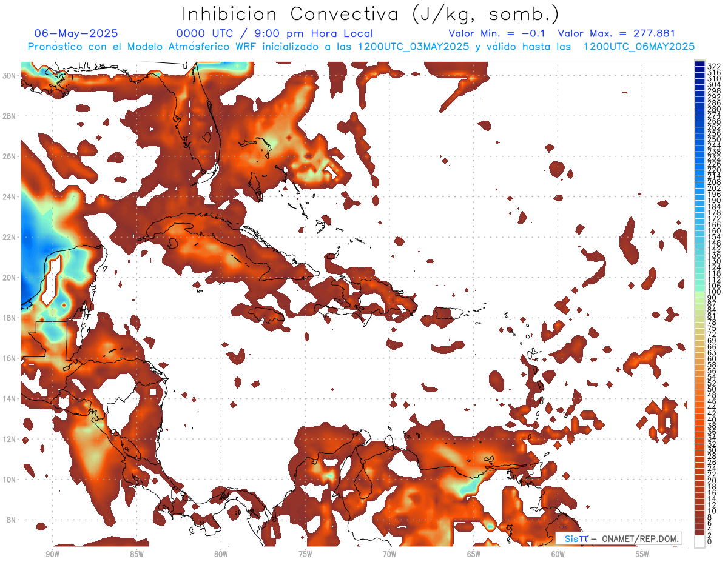Click the 30N latitude label
Screen dimensions: 728x562
(10, 75)
